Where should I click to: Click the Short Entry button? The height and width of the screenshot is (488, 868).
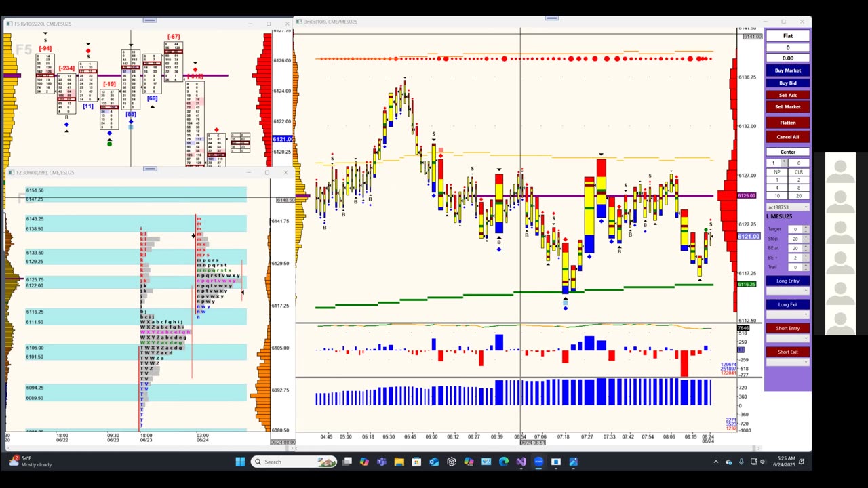[788, 328]
